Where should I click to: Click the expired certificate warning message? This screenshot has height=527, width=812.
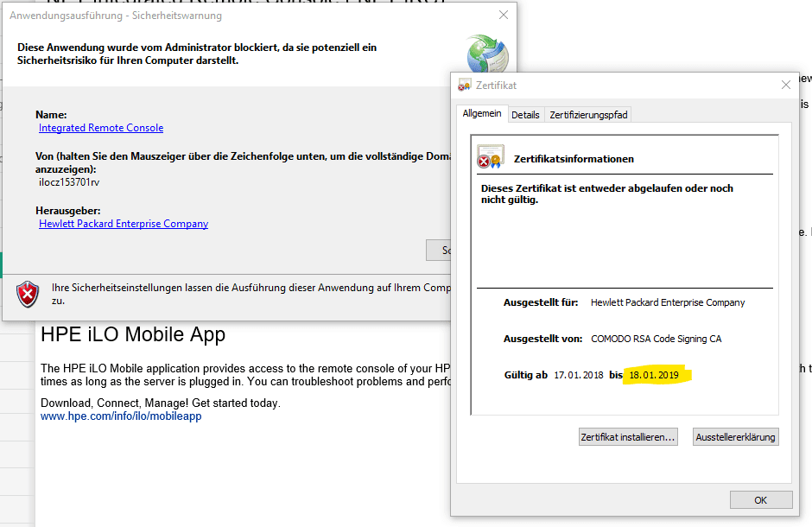pyautogui.click(x=606, y=194)
